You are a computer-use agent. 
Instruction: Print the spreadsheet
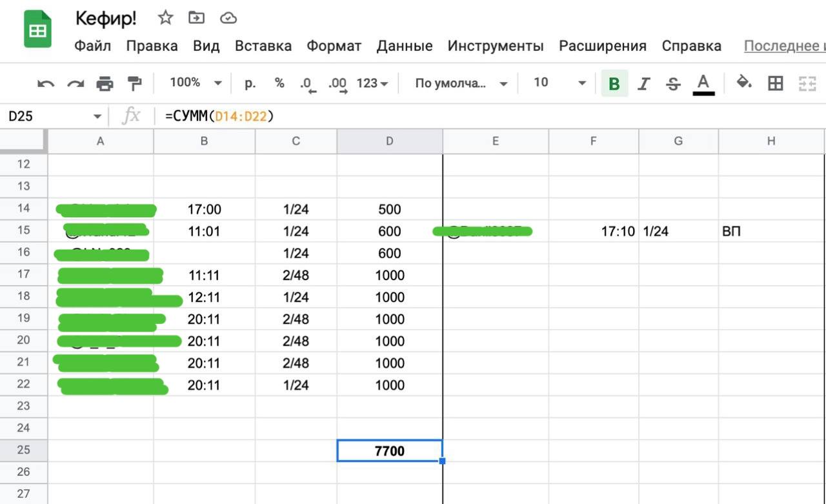click(x=105, y=83)
